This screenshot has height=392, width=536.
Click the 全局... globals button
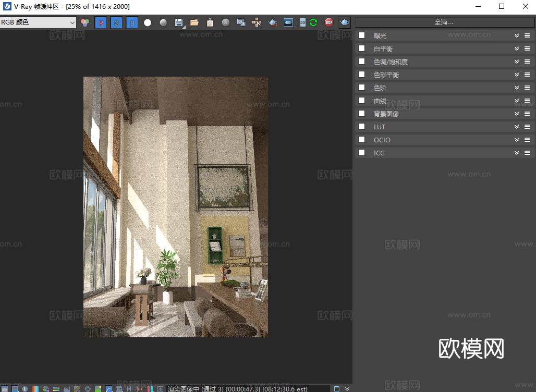(x=444, y=21)
